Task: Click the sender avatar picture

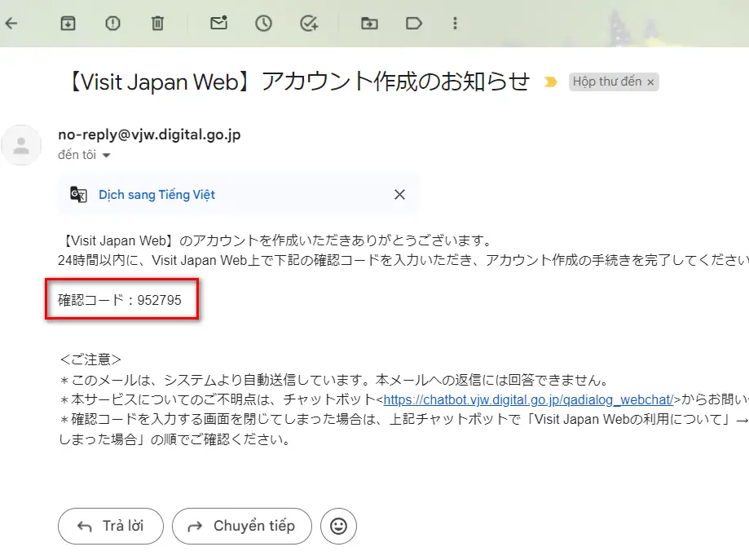Action: coord(22,145)
